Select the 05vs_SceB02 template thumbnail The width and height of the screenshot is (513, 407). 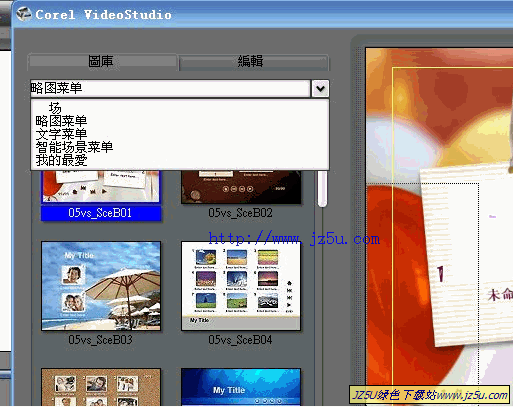tap(241, 187)
